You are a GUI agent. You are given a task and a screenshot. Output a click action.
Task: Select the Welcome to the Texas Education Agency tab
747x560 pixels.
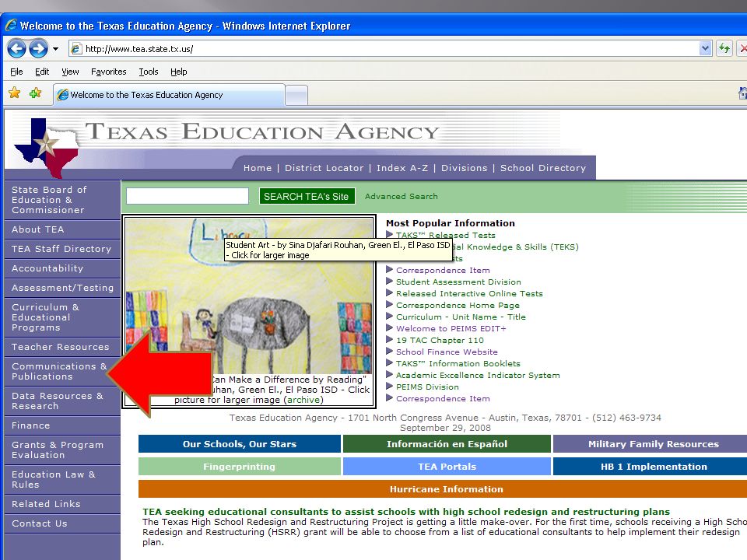click(169, 95)
